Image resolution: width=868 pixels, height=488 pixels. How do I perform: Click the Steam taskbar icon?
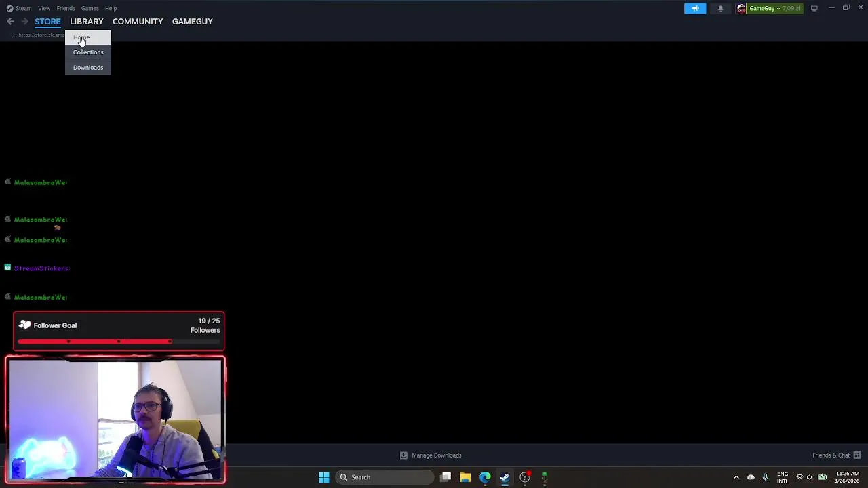tap(505, 477)
